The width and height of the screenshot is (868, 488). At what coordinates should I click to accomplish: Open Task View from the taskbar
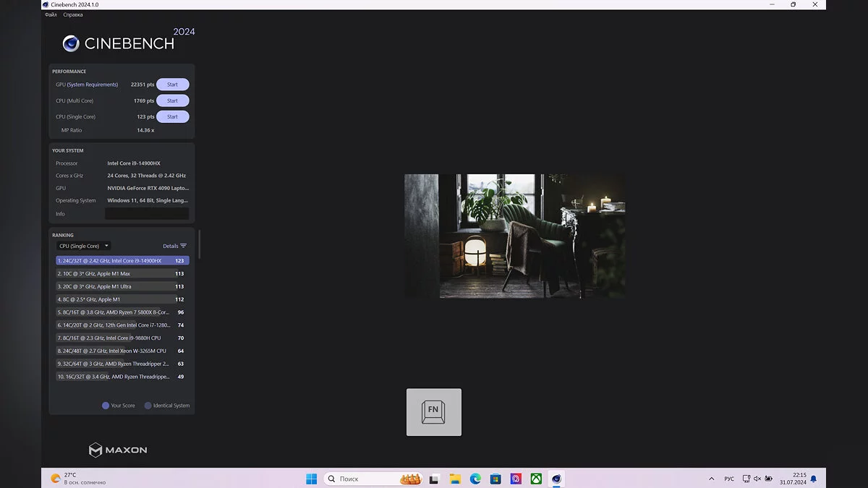point(434,479)
